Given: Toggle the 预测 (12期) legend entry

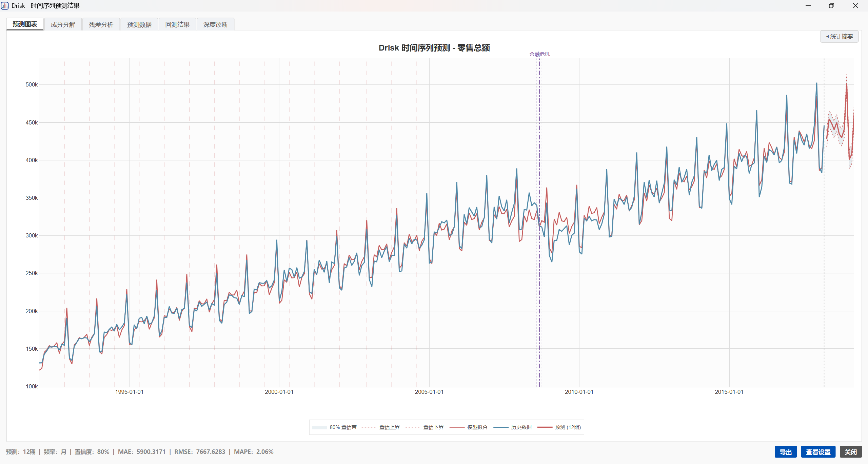Looking at the screenshot, I should [x=559, y=427].
